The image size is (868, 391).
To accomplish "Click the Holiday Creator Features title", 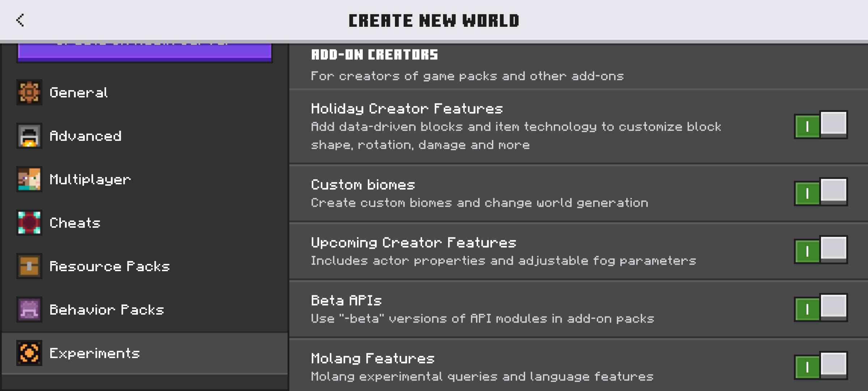I will [407, 109].
